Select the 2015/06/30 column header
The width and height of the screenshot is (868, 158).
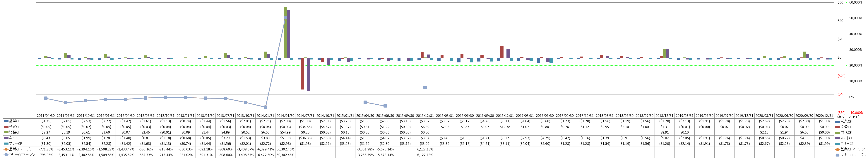tap(385, 116)
